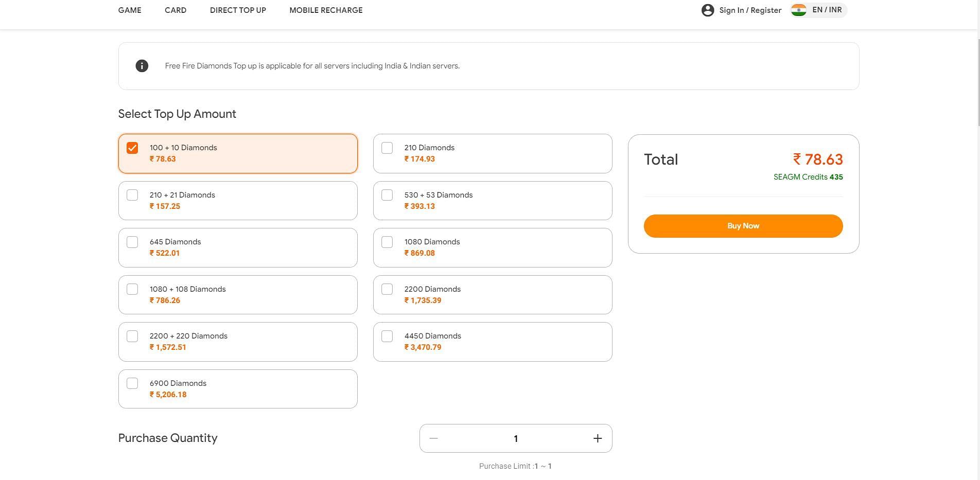Uncheck the 100 + 10 Diamonds checkbox
Viewport: 980px width, 480px height.
coord(132,148)
